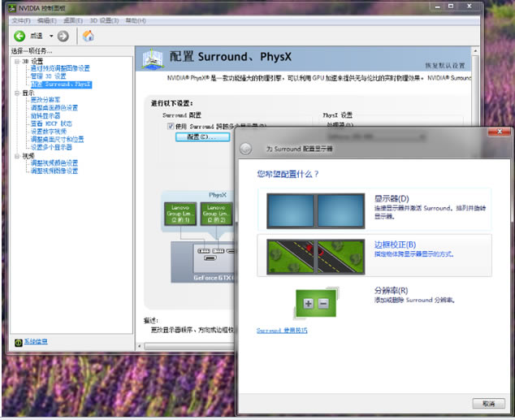Image resolution: width=515 pixels, height=420 pixels.
Task: Collapse the 视频 tree node
Action: click(17, 156)
